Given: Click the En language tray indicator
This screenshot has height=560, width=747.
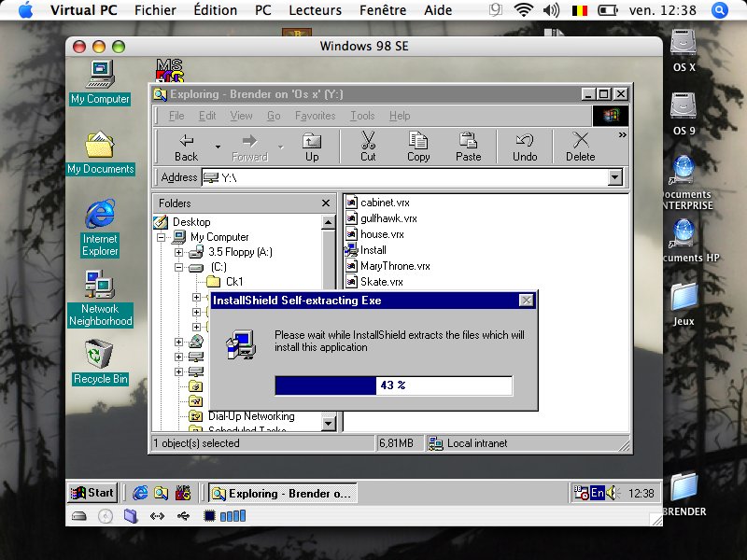Looking at the screenshot, I should point(597,494).
